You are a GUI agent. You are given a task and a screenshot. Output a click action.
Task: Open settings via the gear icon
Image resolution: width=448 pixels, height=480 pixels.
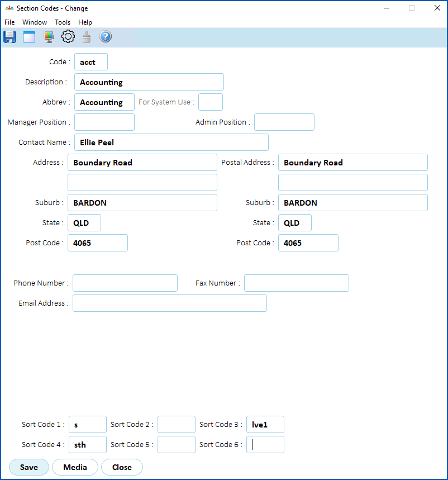(x=68, y=37)
